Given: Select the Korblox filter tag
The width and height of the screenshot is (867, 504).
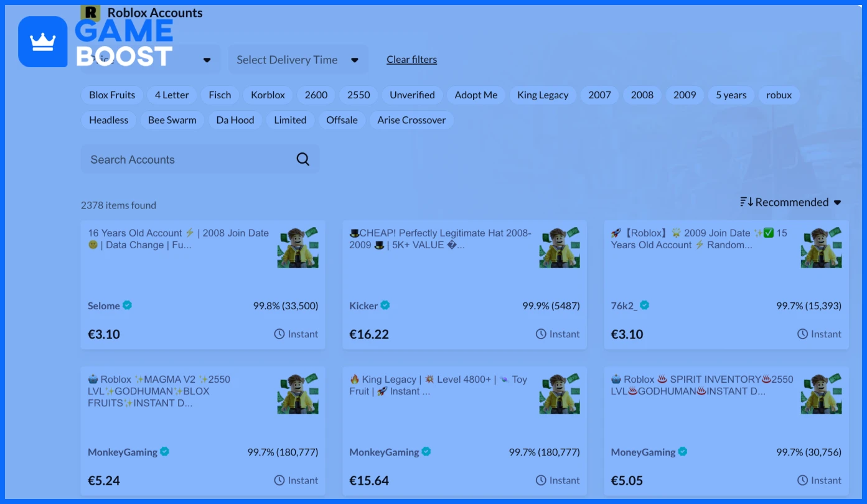Looking at the screenshot, I should click(x=268, y=95).
